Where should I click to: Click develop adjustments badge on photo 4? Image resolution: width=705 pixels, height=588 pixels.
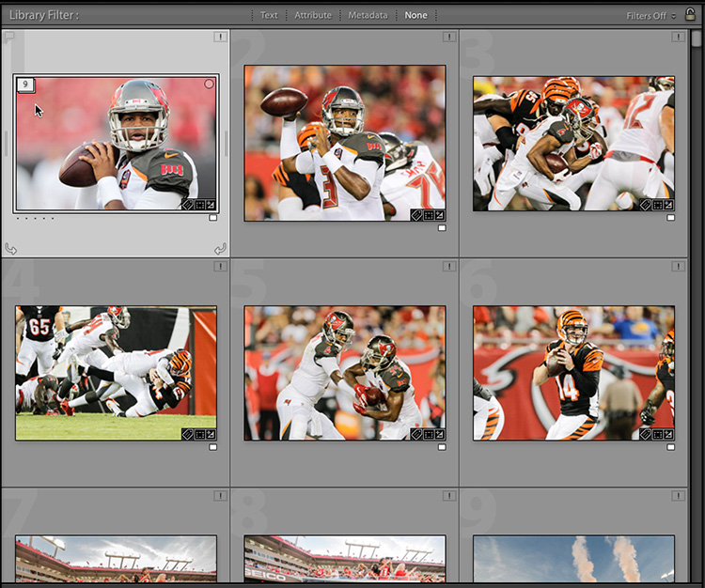coord(211,434)
